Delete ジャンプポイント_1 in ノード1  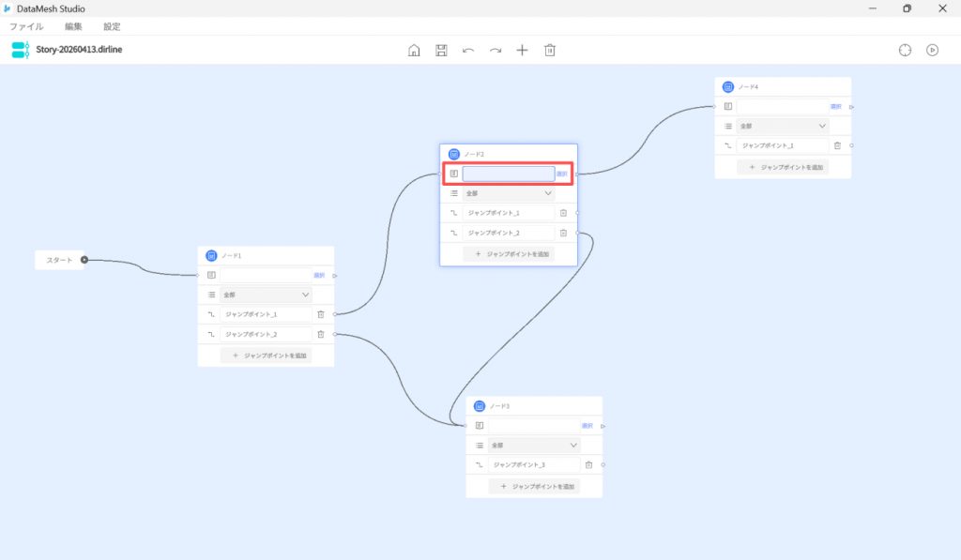click(x=320, y=314)
